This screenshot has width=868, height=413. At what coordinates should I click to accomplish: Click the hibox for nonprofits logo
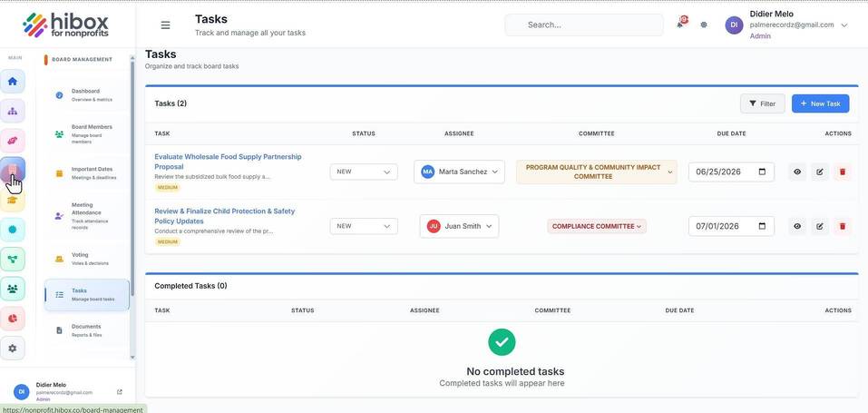click(65, 25)
